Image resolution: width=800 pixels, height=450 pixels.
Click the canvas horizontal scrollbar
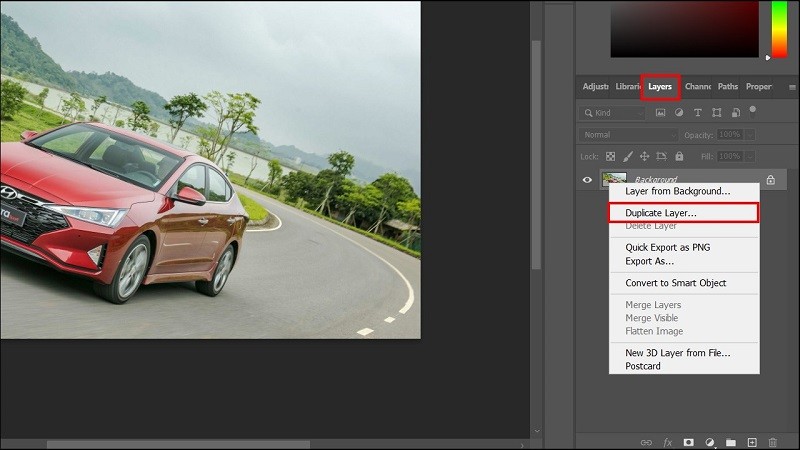179,445
